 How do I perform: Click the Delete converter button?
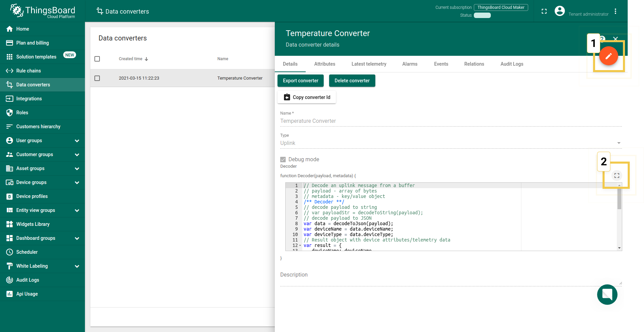point(352,81)
